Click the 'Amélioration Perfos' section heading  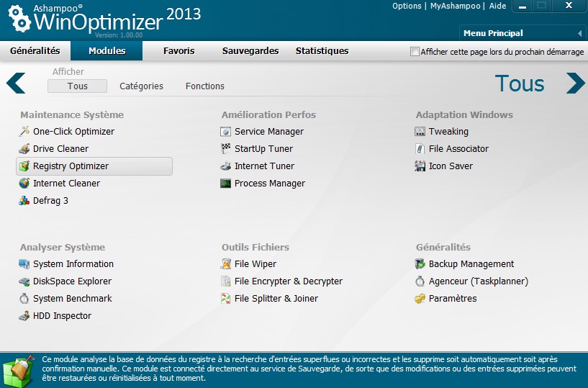coord(268,115)
